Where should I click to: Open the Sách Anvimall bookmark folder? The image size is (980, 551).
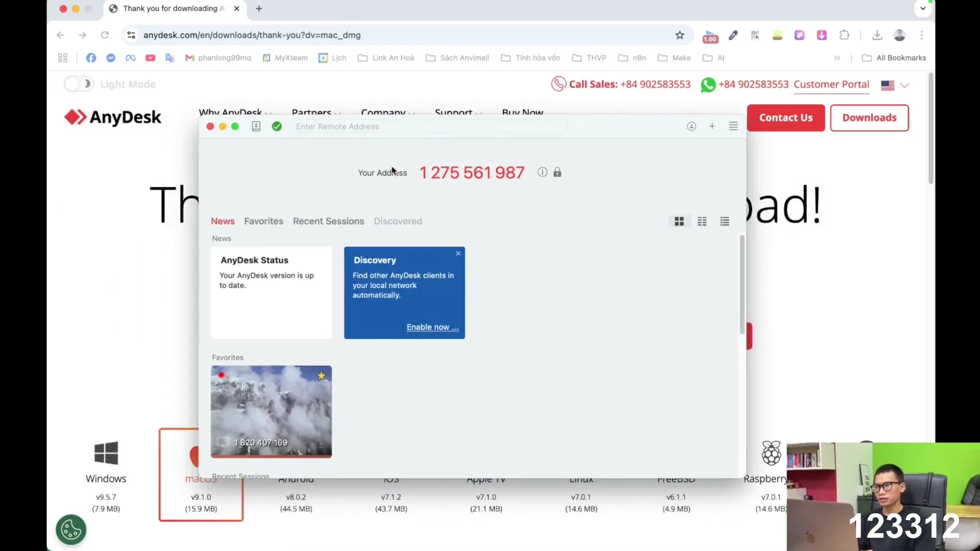457,58
